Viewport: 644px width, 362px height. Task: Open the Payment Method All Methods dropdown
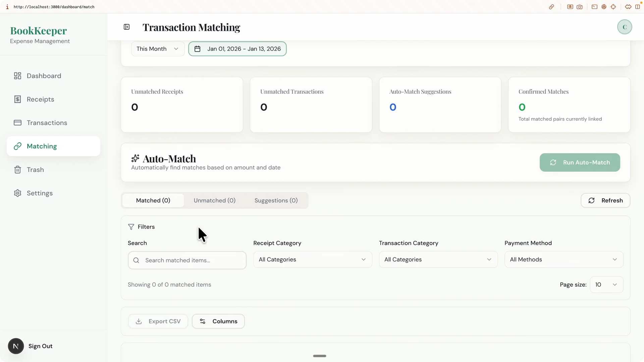click(x=564, y=259)
